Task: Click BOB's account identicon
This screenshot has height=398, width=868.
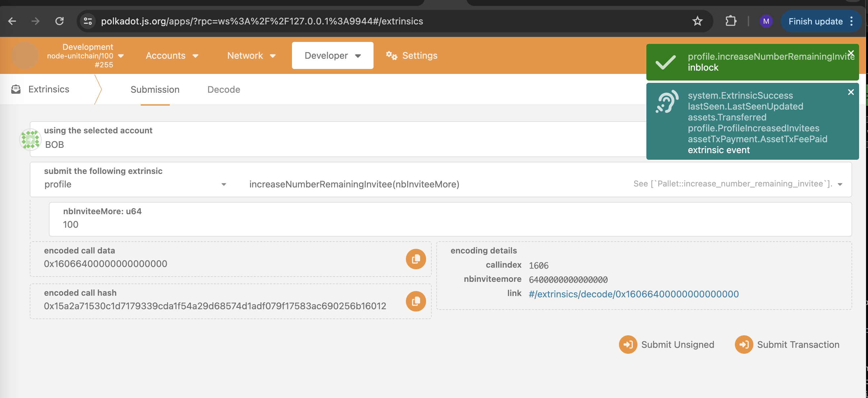Action: [30, 139]
